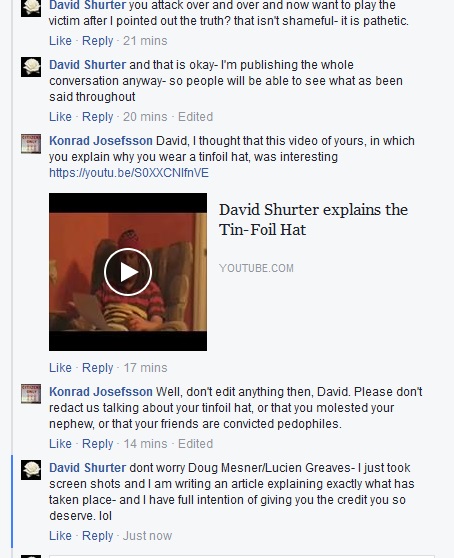Reply to the comment posted 17 mins ago
Viewport: 454px width, 558px height.
point(97,368)
